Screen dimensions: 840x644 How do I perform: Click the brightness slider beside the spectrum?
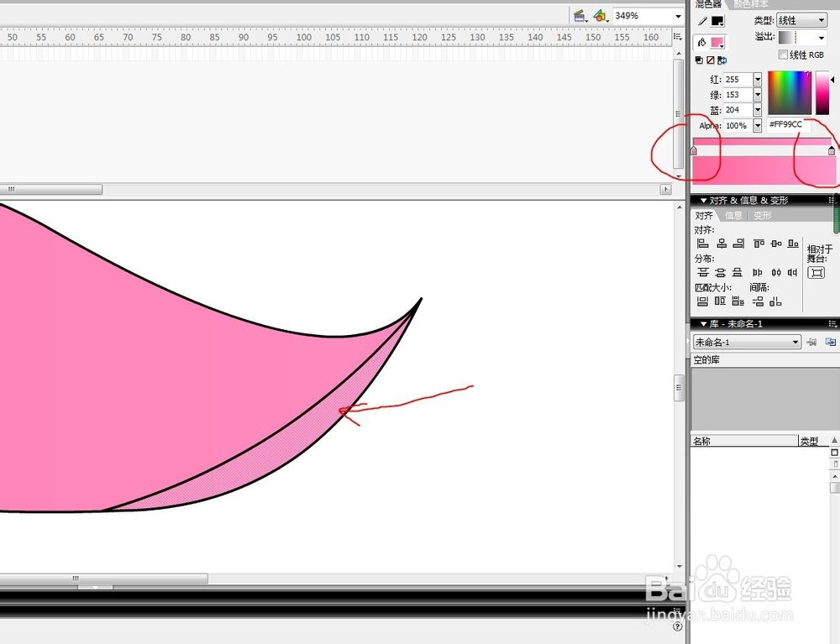(x=822, y=92)
